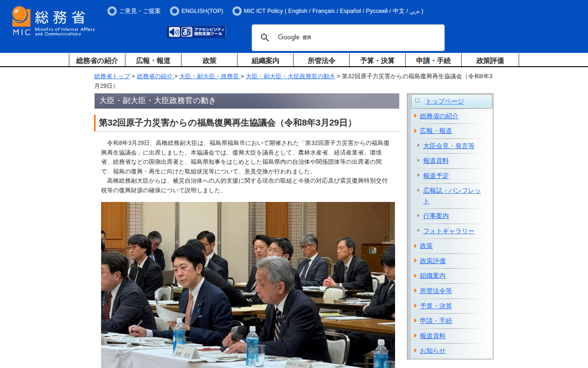Click the orange arrow beside sidebar 政策
The height and width of the screenshot is (368, 588).
click(x=415, y=246)
